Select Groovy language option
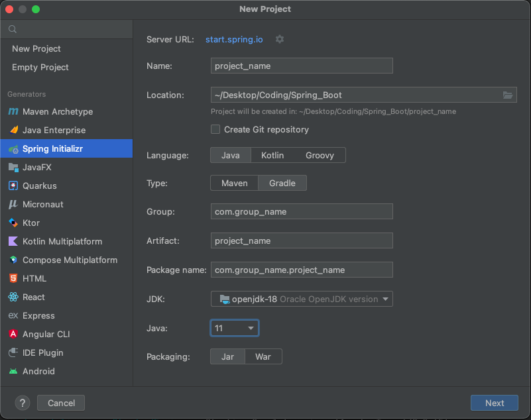The height and width of the screenshot is (420, 531). click(x=320, y=155)
